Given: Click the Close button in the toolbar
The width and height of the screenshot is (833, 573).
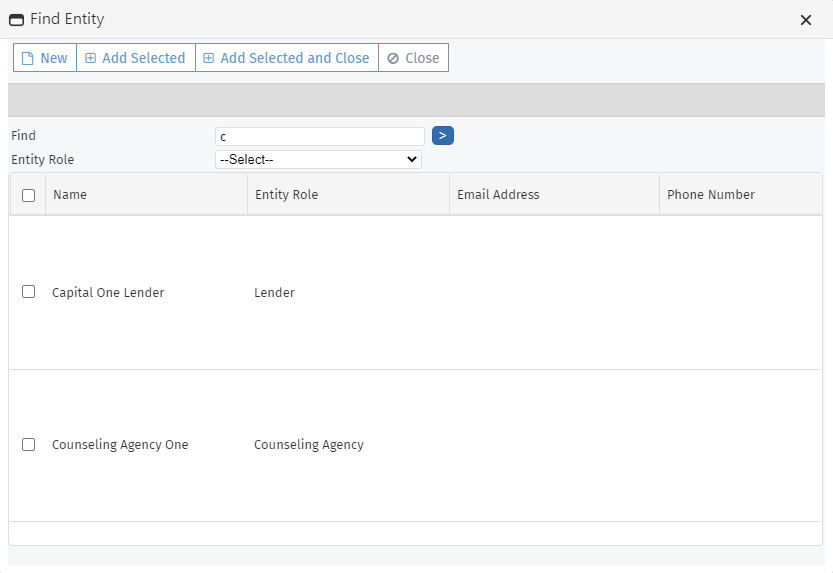Looking at the screenshot, I should [x=413, y=58].
